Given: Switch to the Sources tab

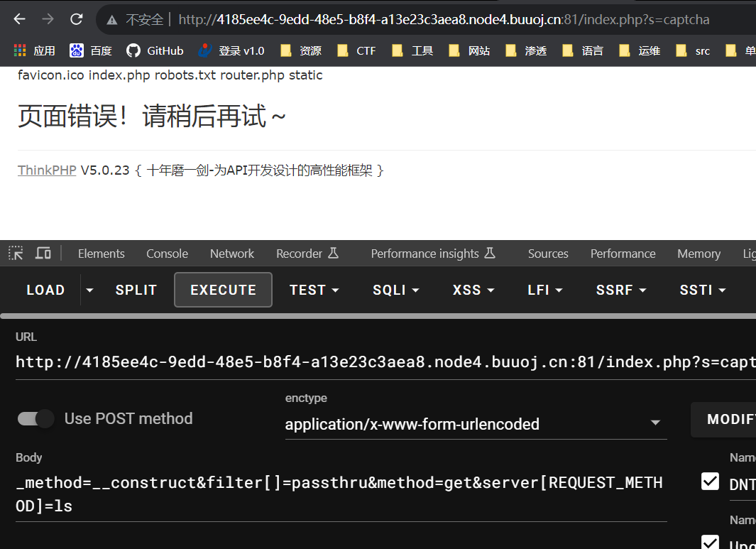Looking at the screenshot, I should pos(548,254).
